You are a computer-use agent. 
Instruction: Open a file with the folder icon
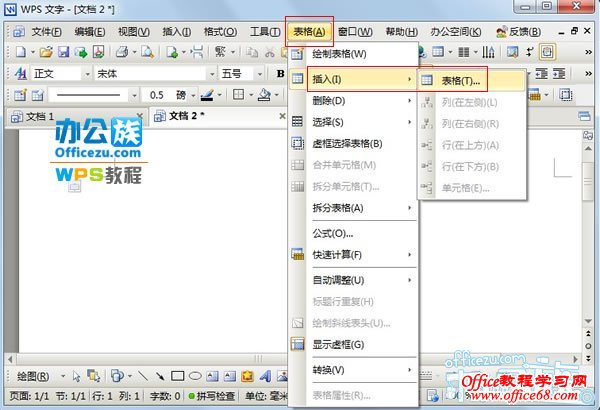click(46, 52)
